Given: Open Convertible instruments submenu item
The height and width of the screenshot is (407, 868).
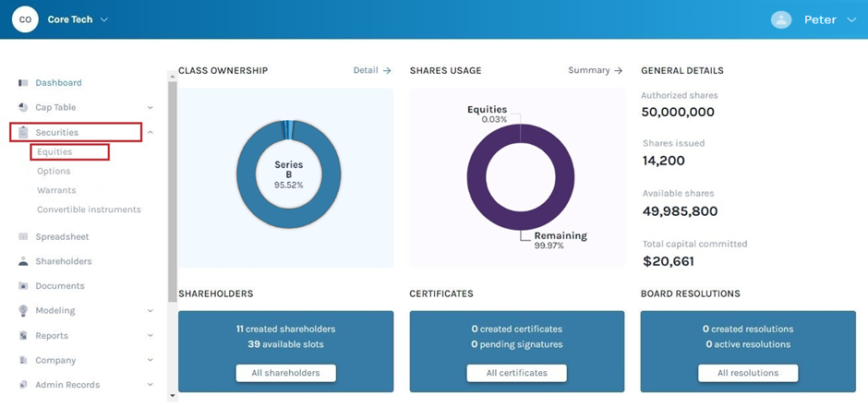Looking at the screenshot, I should click(x=90, y=209).
